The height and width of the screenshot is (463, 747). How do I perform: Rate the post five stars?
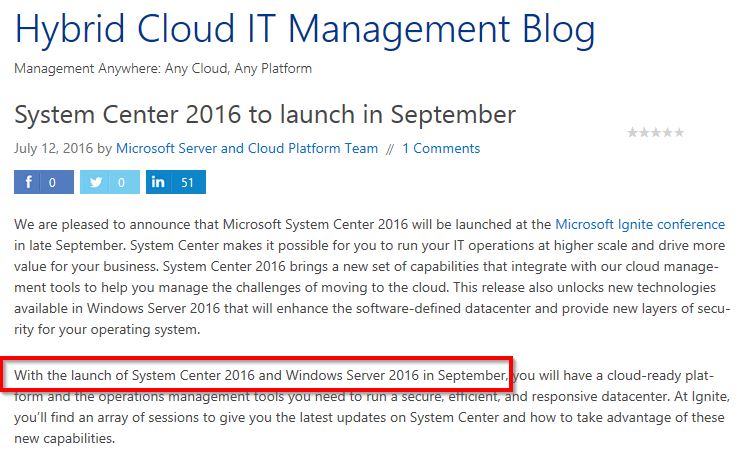coord(679,132)
